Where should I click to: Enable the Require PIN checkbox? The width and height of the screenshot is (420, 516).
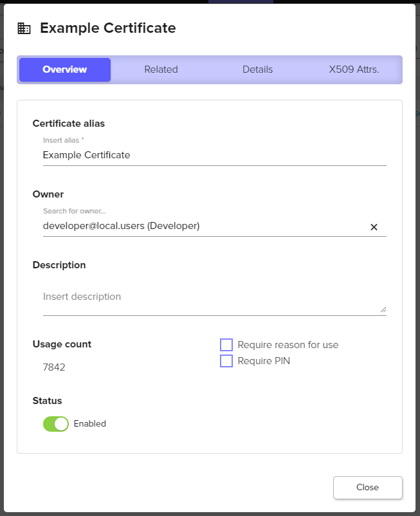[226, 361]
